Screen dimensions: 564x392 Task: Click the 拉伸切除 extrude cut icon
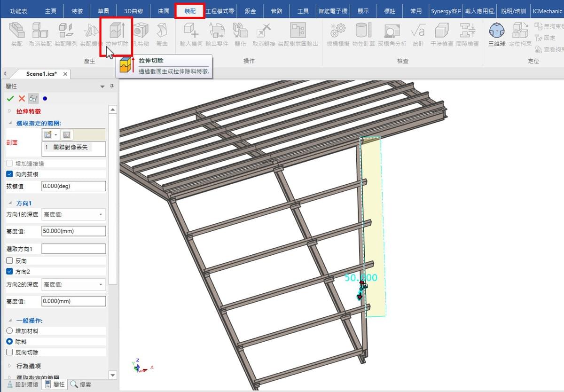117,31
